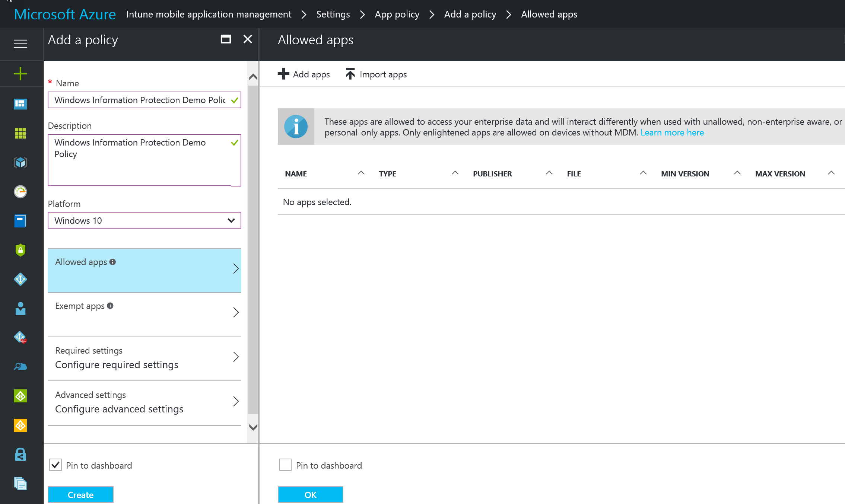
Task: Click the scroll down arrow in policy blade
Action: pyautogui.click(x=253, y=427)
